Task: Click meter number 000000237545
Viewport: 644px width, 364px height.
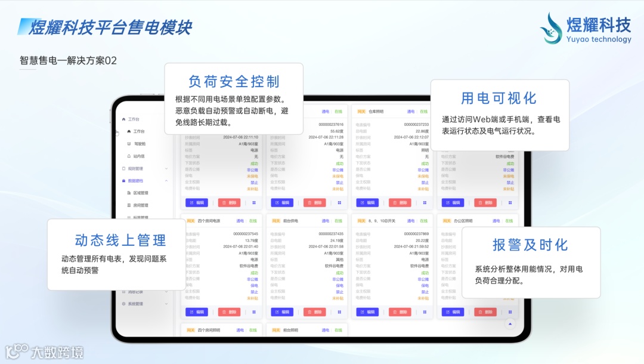Action: click(x=246, y=234)
